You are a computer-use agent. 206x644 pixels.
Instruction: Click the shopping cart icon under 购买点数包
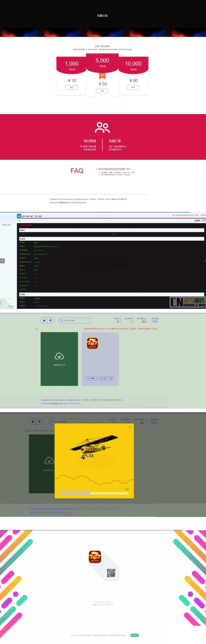pos(155,321)
